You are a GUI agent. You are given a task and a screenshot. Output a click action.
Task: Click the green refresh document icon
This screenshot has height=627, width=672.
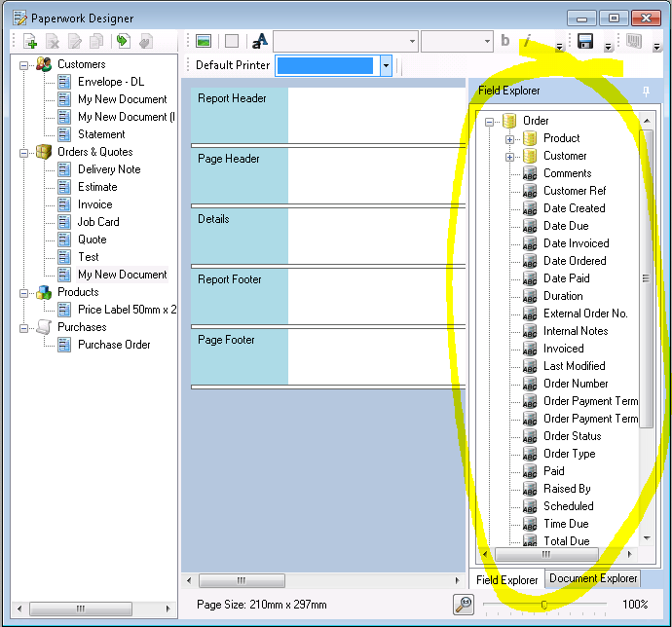122,41
